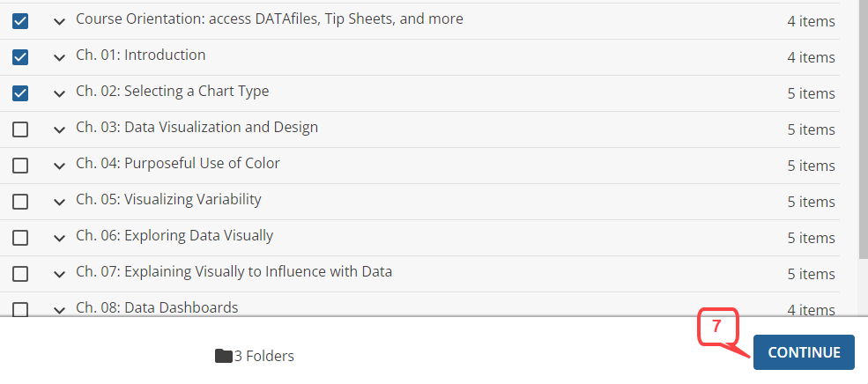The height and width of the screenshot is (384, 868).
Task: Uncheck the Course Orientation checkbox
Action: click(20, 21)
